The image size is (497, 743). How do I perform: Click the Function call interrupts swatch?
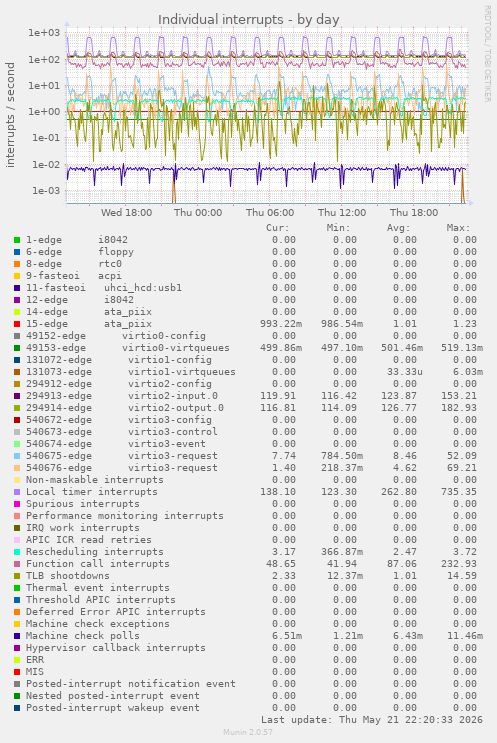[x=17, y=564]
